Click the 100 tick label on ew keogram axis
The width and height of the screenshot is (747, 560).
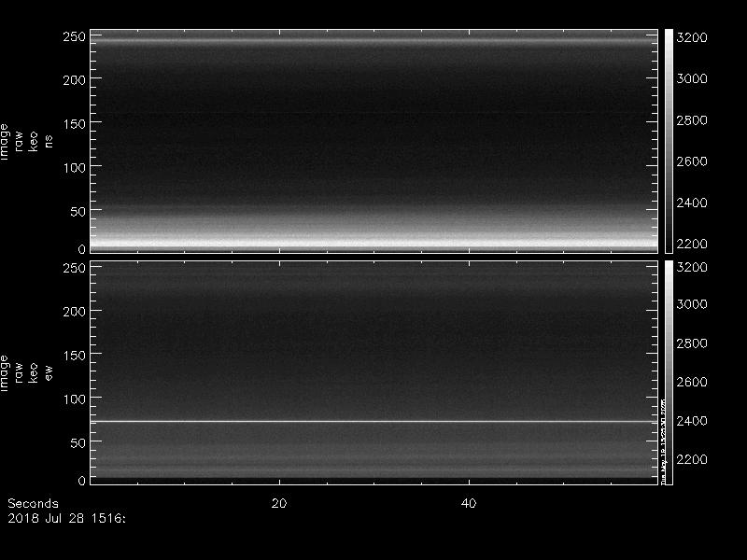[75, 399]
